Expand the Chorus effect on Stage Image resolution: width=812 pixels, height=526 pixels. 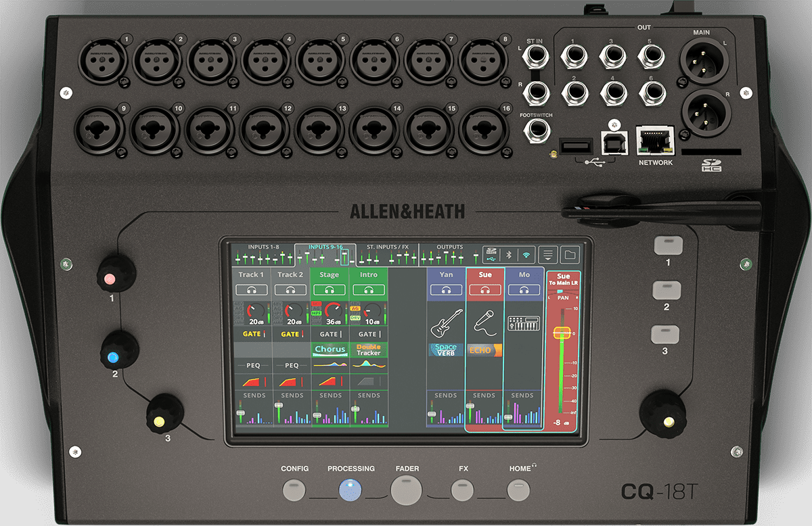(330, 350)
